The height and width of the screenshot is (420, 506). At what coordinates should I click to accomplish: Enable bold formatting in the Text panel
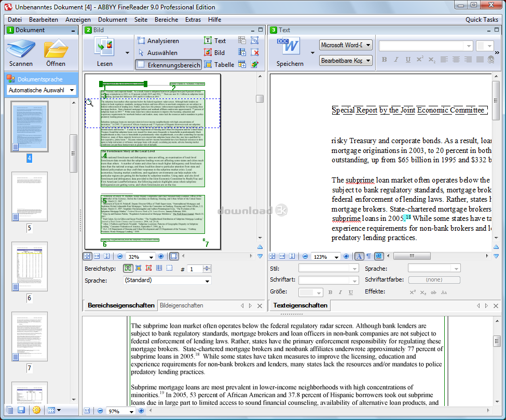384,59
